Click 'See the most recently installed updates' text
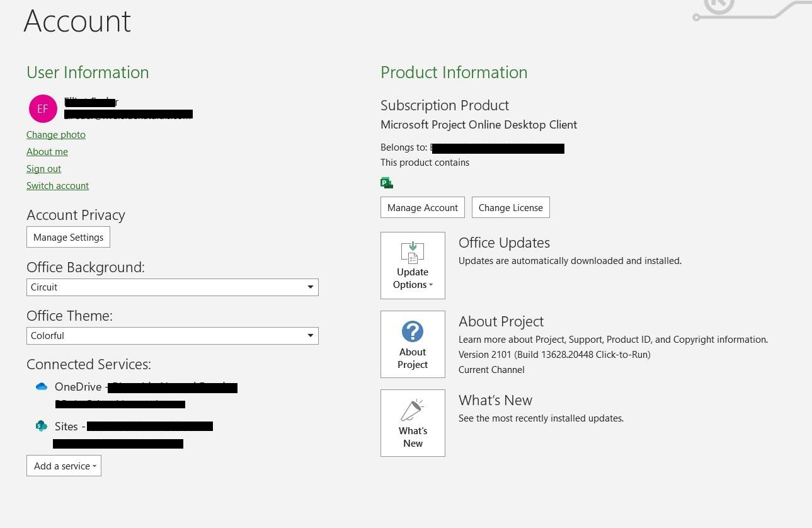 (541, 418)
